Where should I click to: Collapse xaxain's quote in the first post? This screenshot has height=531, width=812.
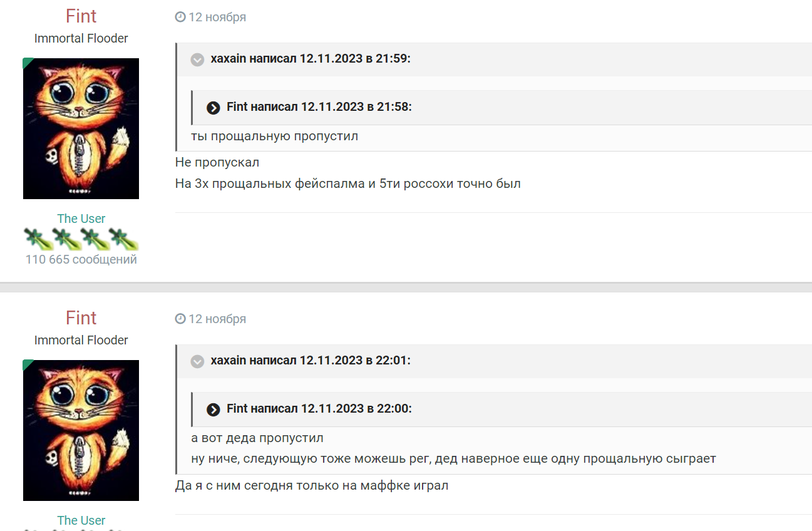point(197,59)
